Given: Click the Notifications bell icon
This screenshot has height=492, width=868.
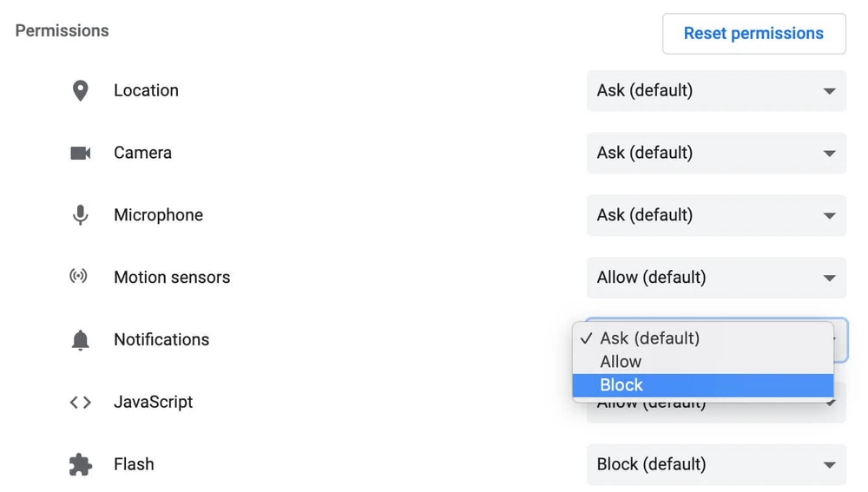Looking at the screenshot, I should [x=80, y=340].
